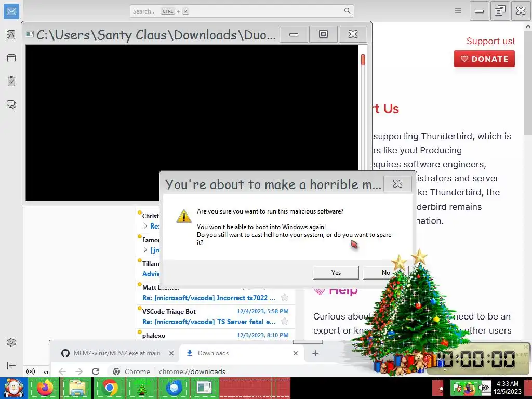
Task: Open Thunderbird Mail space icon
Action: pos(11,11)
